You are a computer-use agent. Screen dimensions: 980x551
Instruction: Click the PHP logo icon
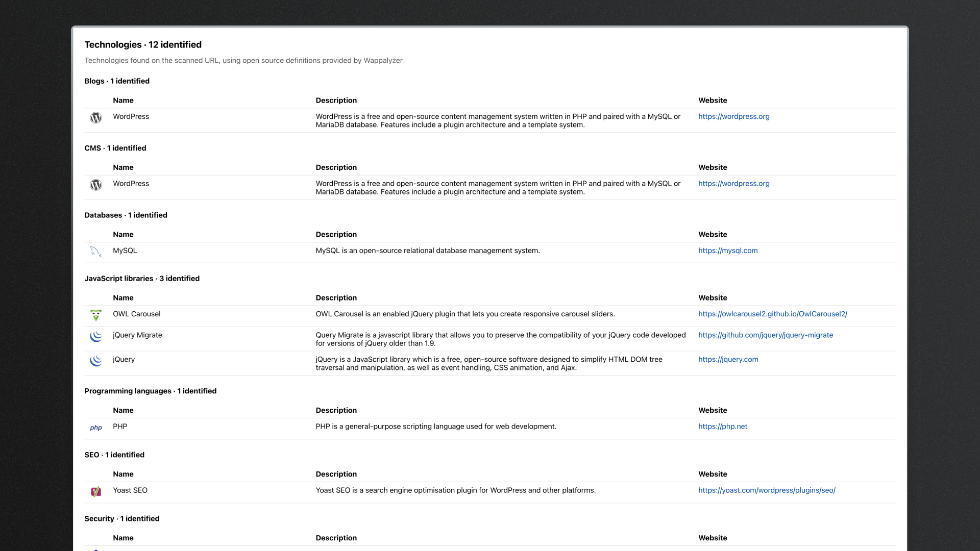[x=96, y=428]
